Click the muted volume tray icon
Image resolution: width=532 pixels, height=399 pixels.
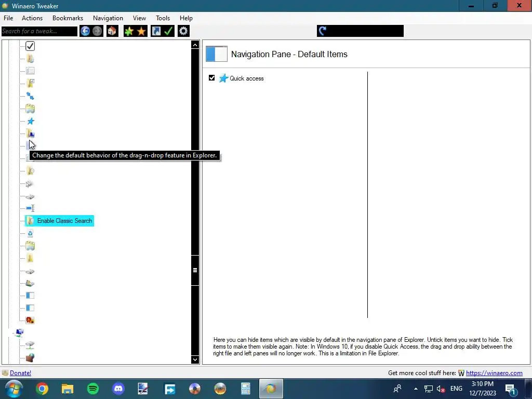tap(441, 389)
